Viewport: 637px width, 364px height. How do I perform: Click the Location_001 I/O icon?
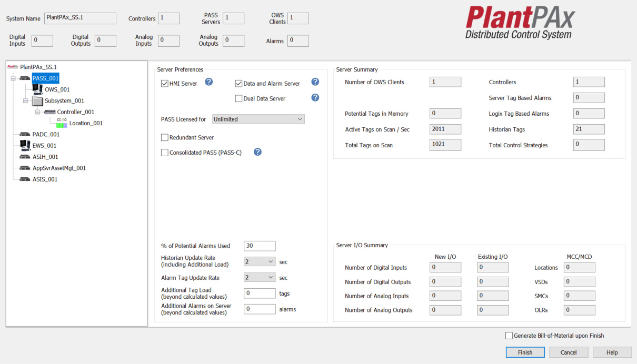click(x=62, y=123)
